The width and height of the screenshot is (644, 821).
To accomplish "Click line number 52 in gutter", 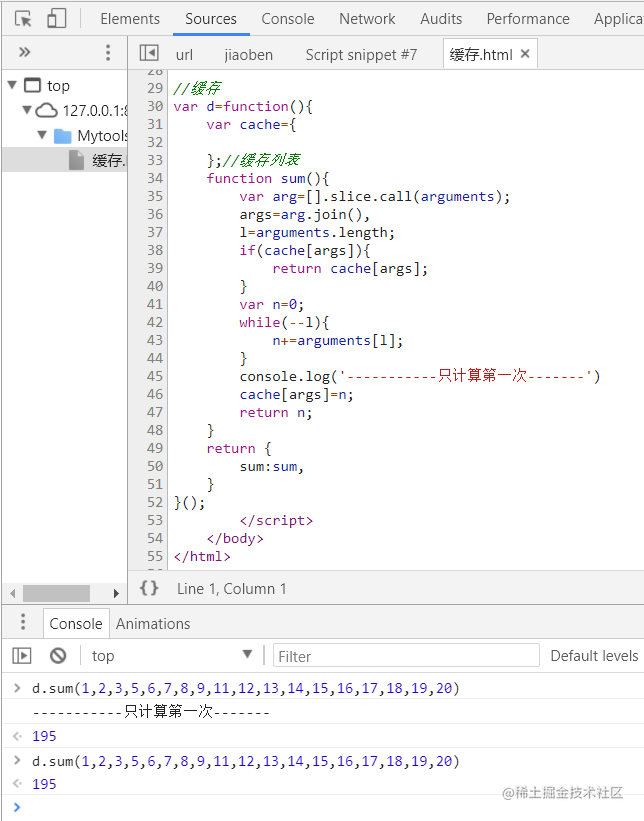I will pyautogui.click(x=155, y=502).
